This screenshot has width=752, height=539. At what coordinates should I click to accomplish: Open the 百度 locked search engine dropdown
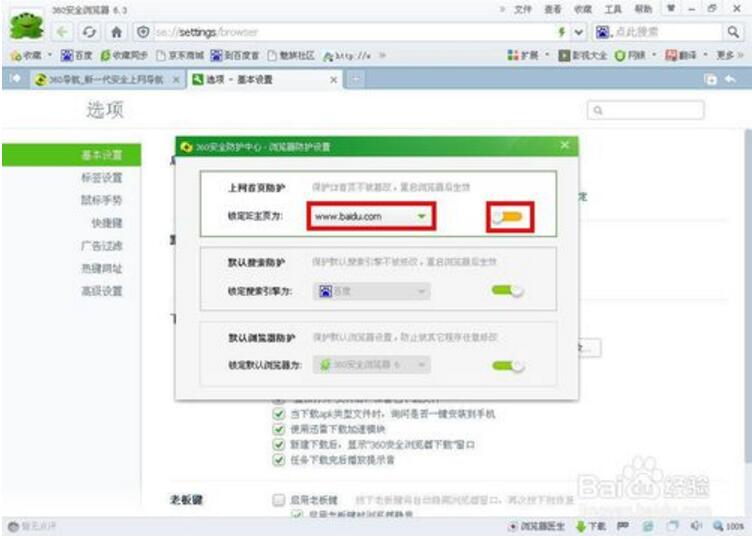click(x=371, y=291)
